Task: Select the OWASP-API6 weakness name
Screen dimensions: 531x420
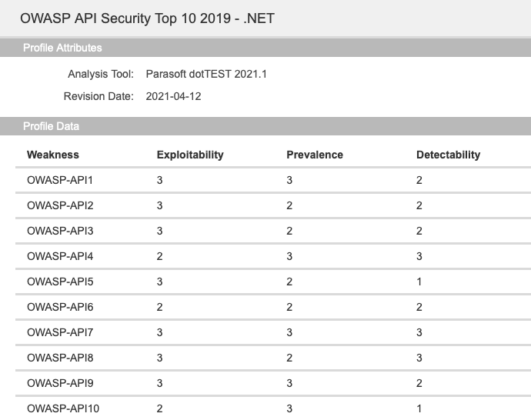Action: [x=60, y=307]
